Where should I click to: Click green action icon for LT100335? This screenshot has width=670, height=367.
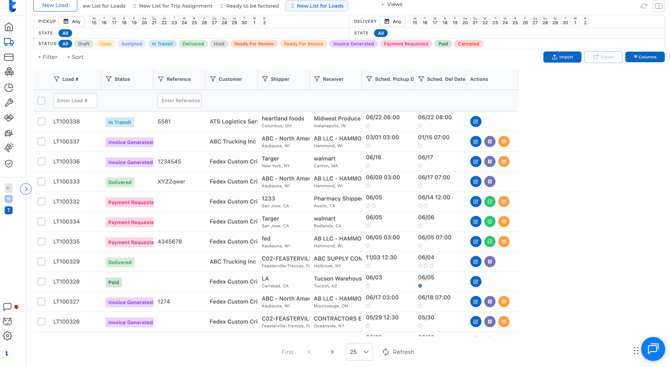(490, 241)
